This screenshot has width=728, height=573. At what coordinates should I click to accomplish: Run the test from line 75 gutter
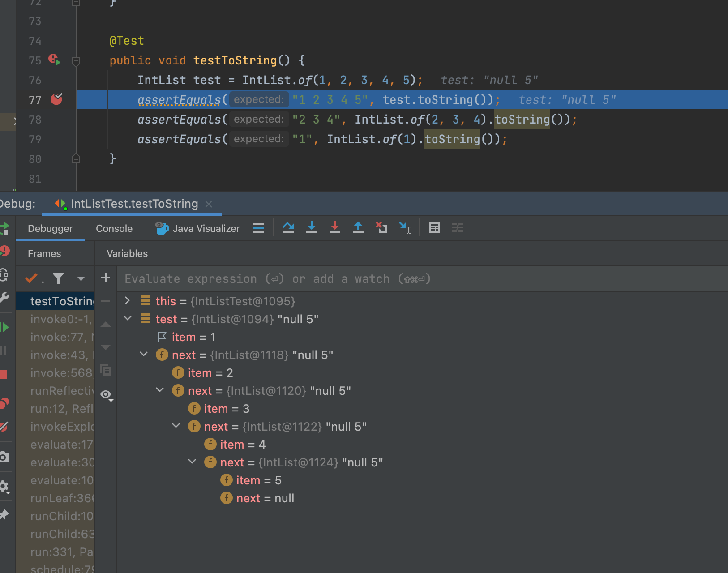[55, 60]
